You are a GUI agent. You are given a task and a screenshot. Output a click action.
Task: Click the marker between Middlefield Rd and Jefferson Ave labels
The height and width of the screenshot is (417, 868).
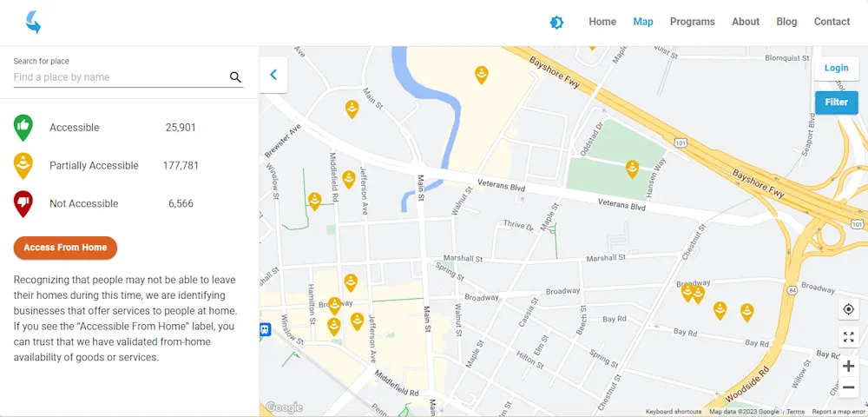[348, 179]
